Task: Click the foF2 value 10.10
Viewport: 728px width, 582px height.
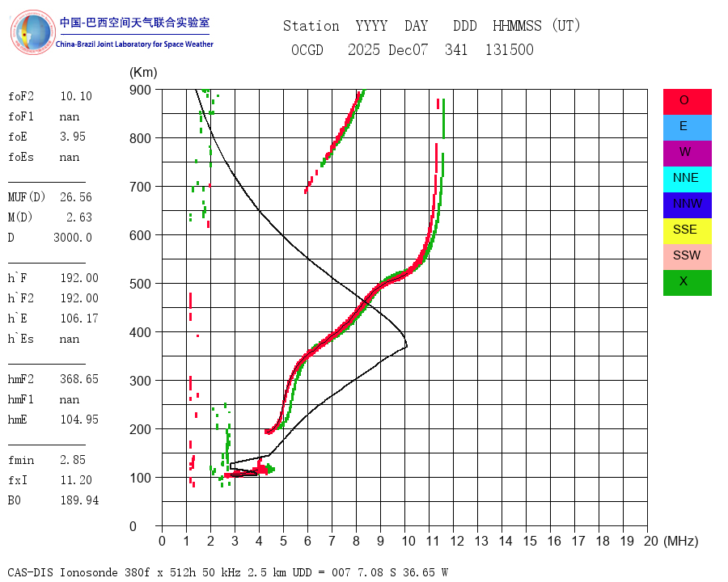Action: pos(76,96)
